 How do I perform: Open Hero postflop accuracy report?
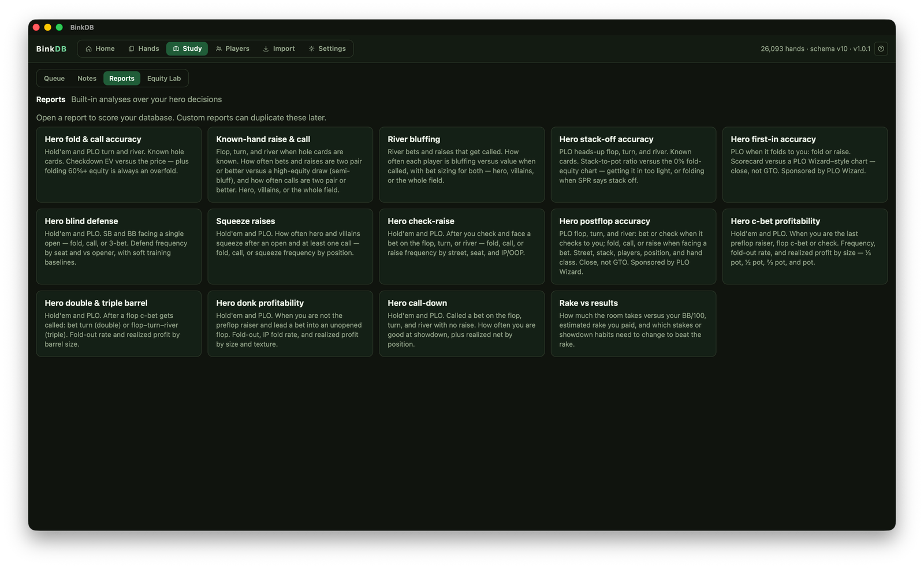[634, 247]
